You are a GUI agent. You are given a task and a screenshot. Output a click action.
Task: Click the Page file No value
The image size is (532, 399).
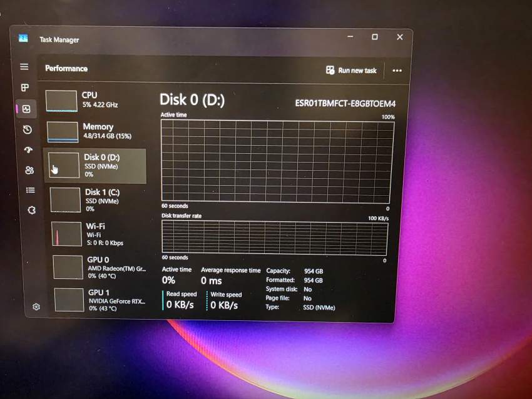[307, 298]
